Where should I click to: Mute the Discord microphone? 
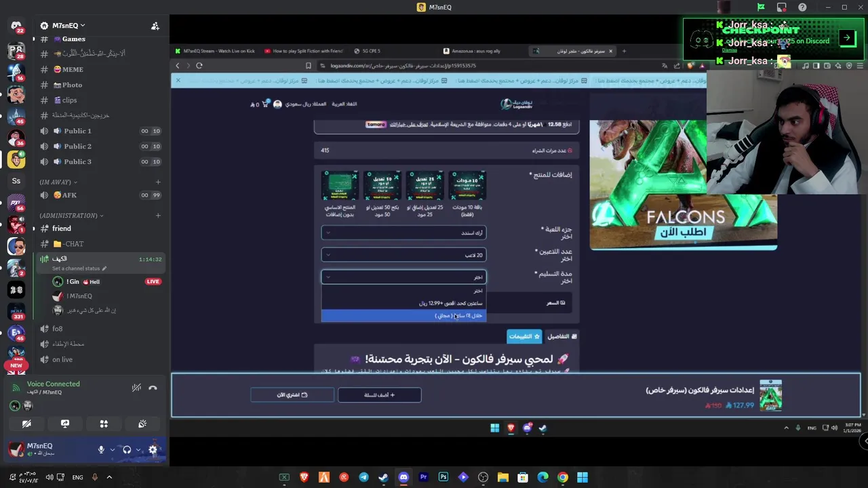[101, 449]
